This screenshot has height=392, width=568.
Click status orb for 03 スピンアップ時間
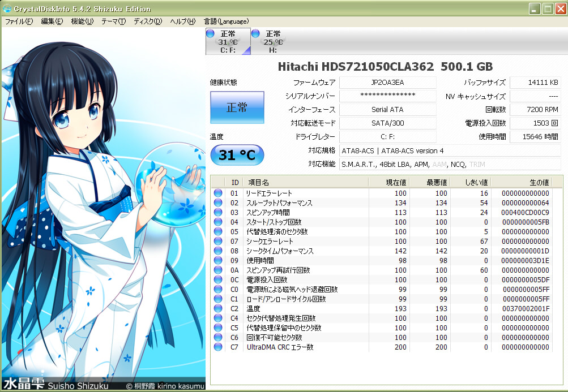pos(218,212)
